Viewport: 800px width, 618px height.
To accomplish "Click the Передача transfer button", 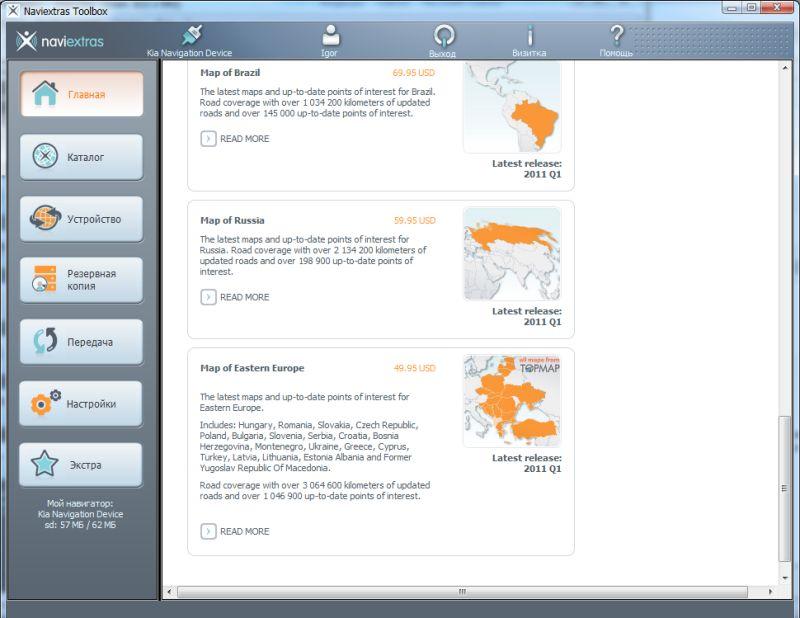I will (x=81, y=342).
